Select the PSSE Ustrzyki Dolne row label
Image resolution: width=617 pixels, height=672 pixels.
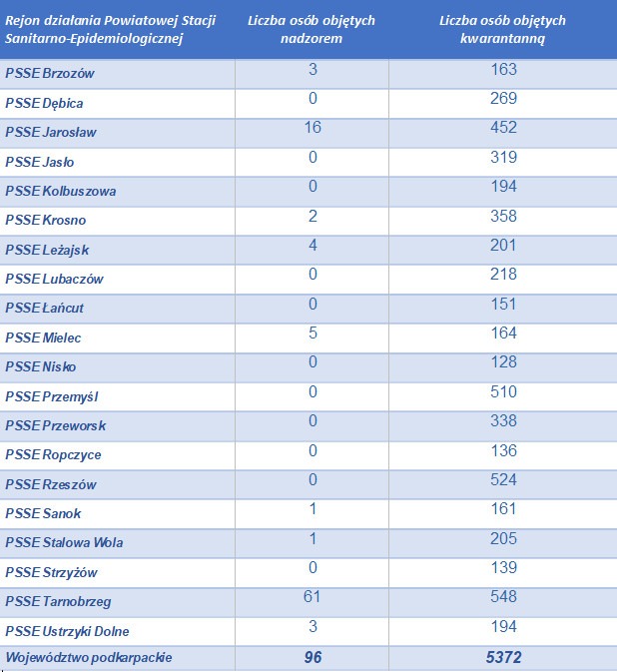[67, 631]
